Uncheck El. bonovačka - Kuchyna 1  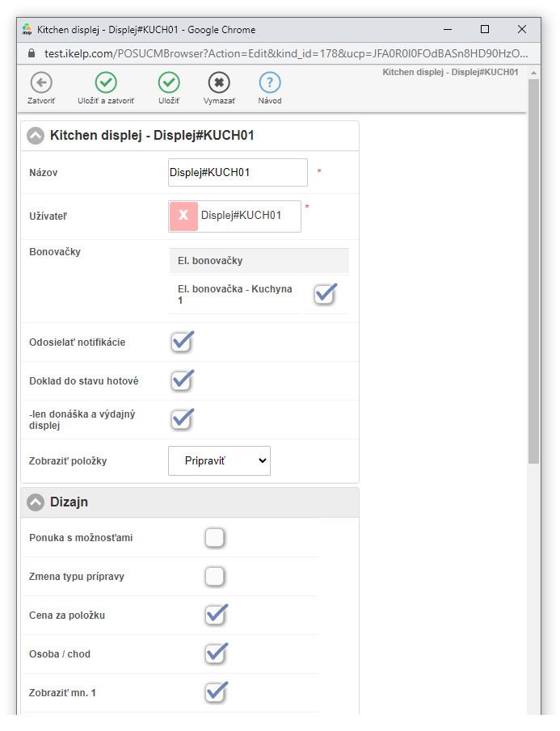click(x=325, y=294)
